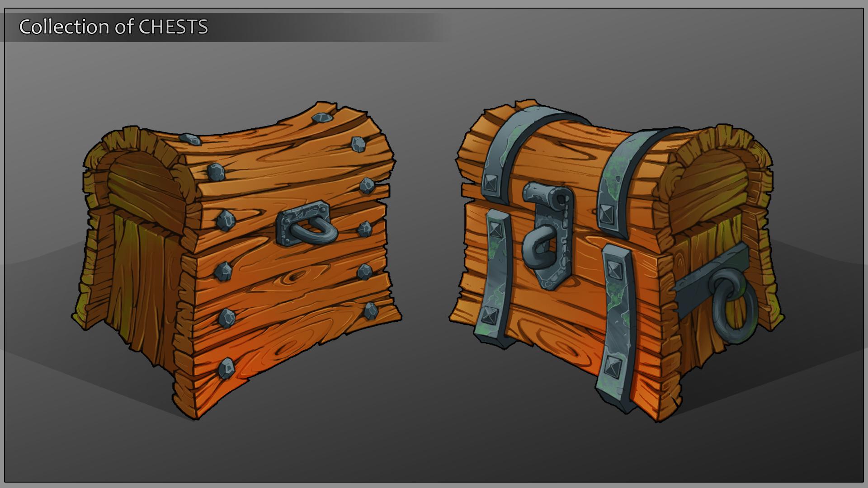Image resolution: width=868 pixels, height=488 pixels.
Task: Click the "Collection of CHESTS" title text
Action: pos(113,27)
